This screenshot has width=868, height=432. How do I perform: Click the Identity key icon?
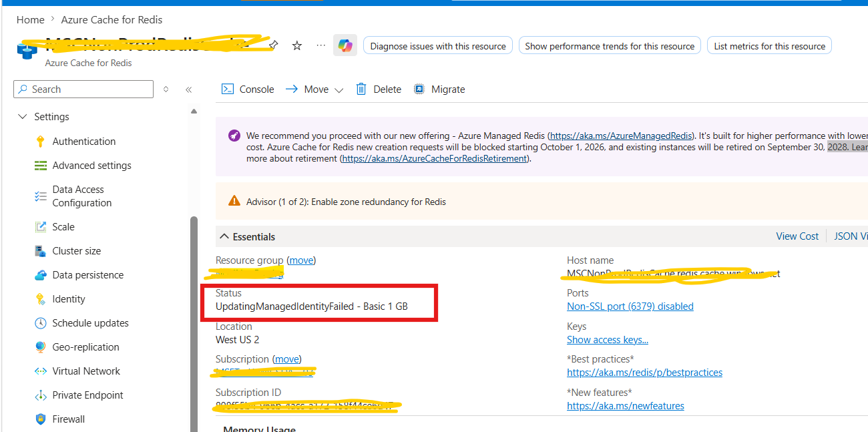point(41,299)
